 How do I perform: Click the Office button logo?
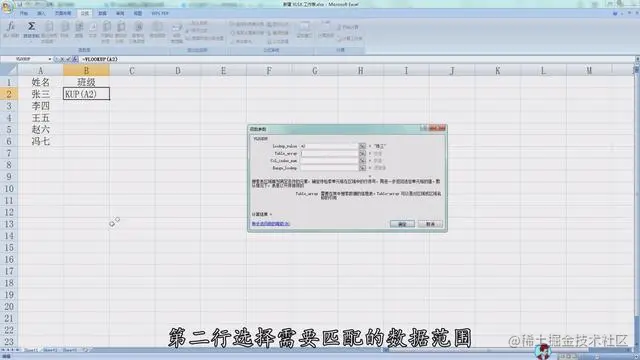(x=7, y=7)
